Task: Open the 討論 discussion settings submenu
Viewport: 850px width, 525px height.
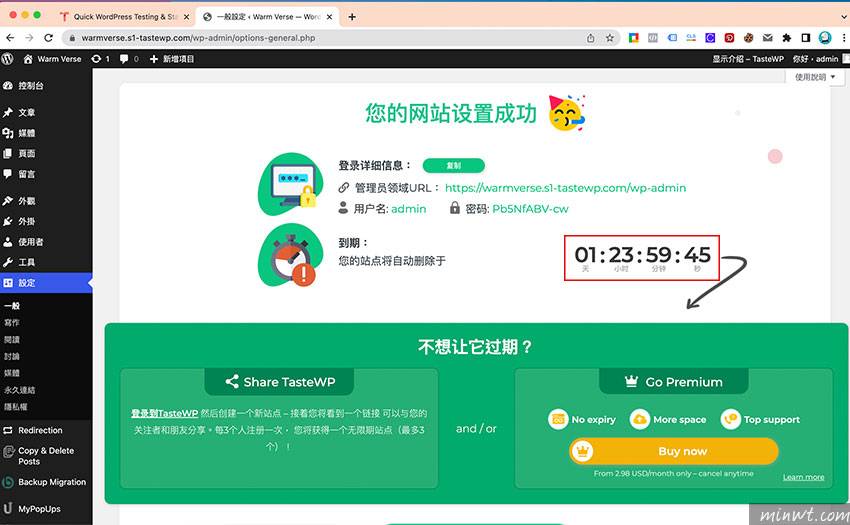Action: 12,356
